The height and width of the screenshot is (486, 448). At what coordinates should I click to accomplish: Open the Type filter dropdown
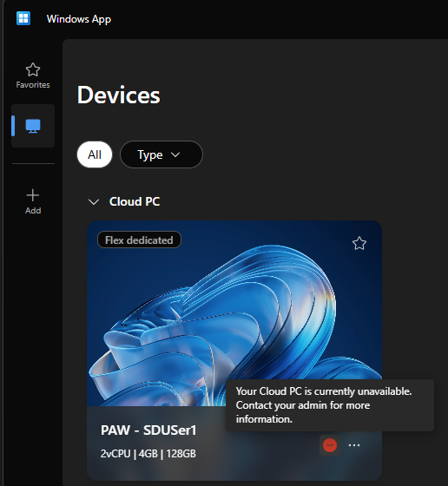point(161,154)
